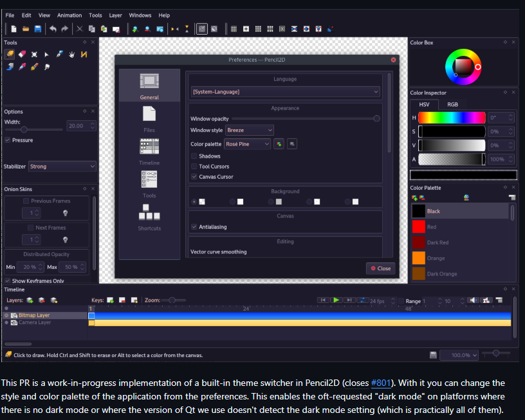Screen dimensions: 525x420
Task: Open the Window style Breeze dropdown
Action: (250, 130)
